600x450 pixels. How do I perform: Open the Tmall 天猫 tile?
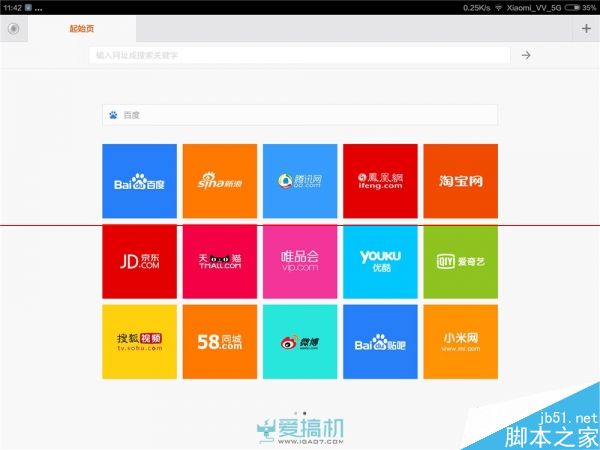point(220,262)
